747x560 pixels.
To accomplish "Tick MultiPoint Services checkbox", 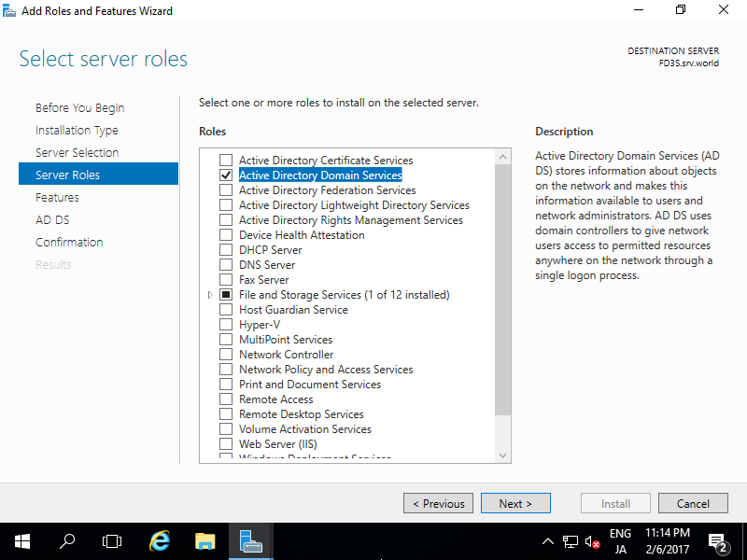I will click(226, 339).
